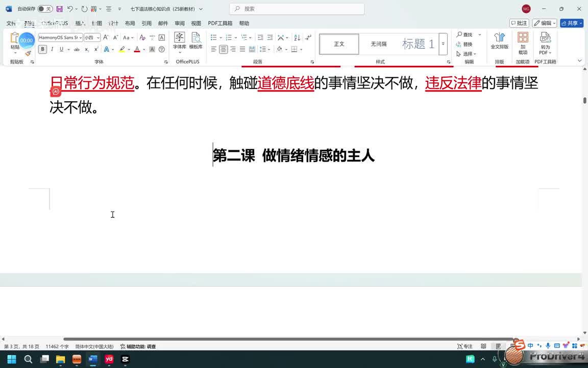Click the Distributed alignment icon
The image size is (588, 368).
point(252,49)
